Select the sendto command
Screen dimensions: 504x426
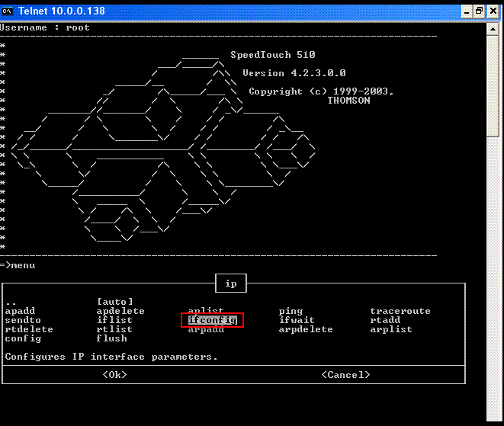(x=23, y=320)
